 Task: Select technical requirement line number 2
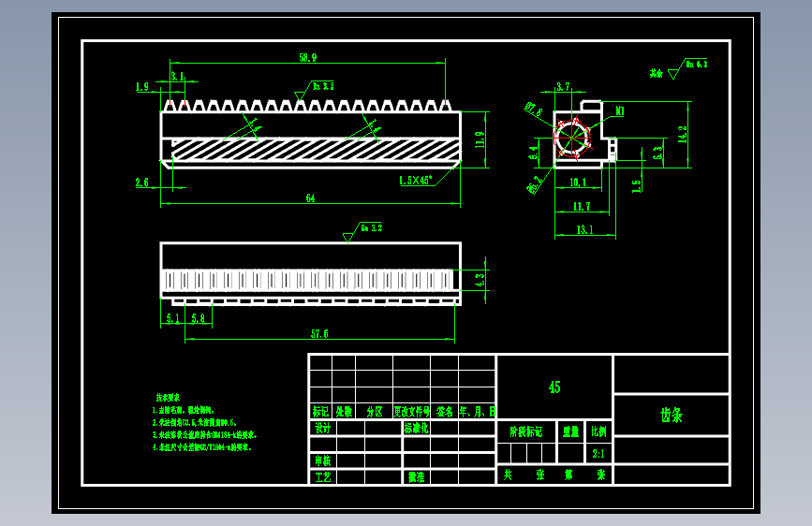[x=195, y=422]
